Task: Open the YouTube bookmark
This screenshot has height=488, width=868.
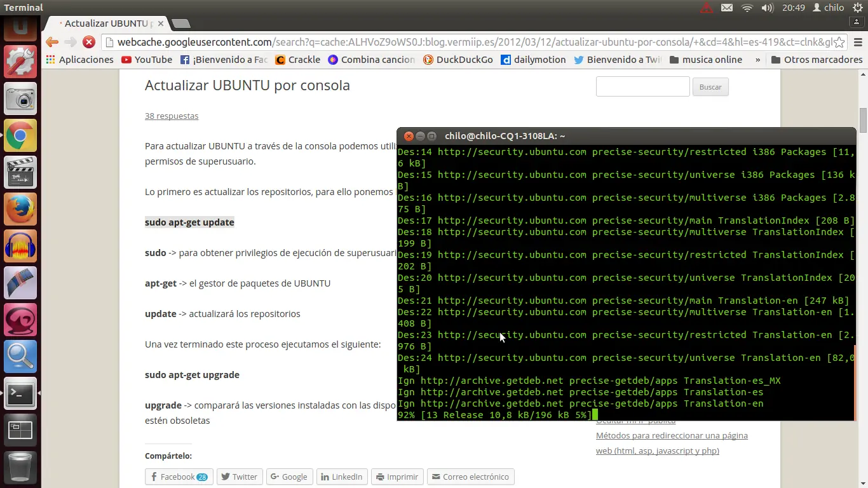Action: (147, 60)
